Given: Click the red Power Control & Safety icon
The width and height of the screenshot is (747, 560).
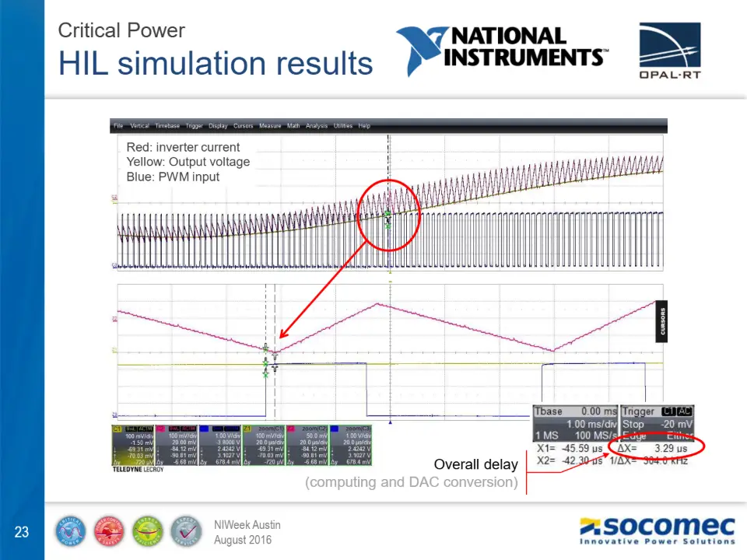Looking at the screenshot, I should 109,531.
